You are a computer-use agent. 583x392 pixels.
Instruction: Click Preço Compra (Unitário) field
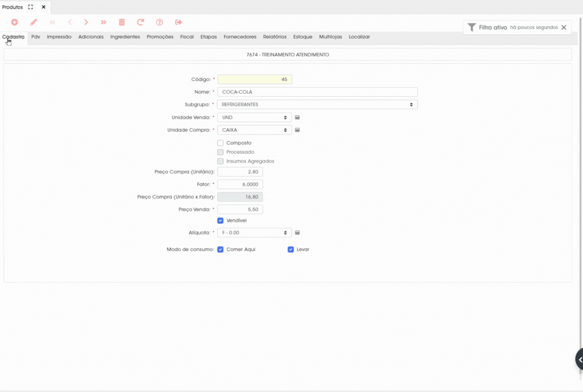click(x=240, y=172)
